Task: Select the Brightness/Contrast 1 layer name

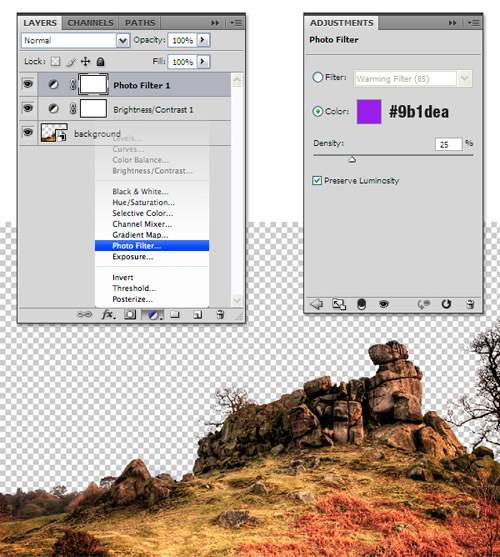Action: [153, 110]
